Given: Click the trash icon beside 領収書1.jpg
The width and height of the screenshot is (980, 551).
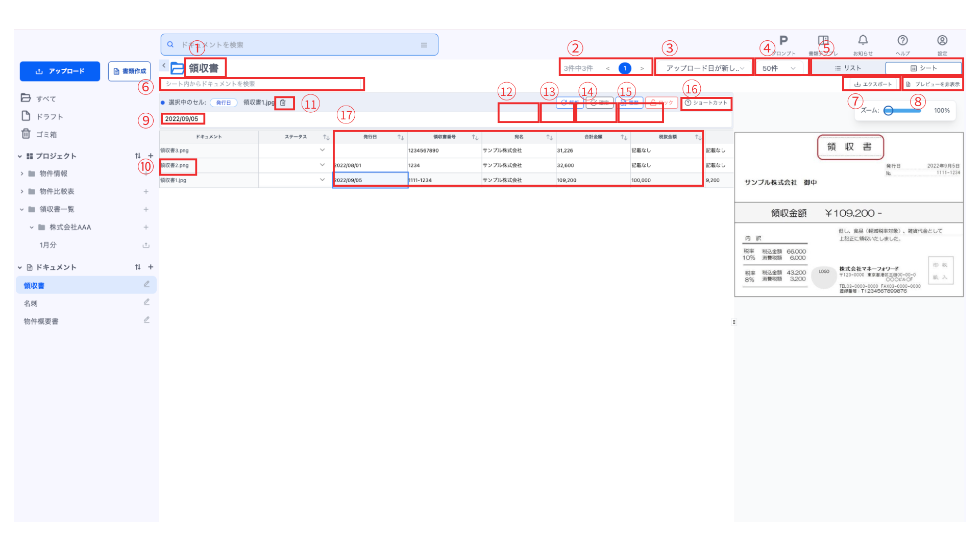Looking at the screenshot, I should (283, 103).
